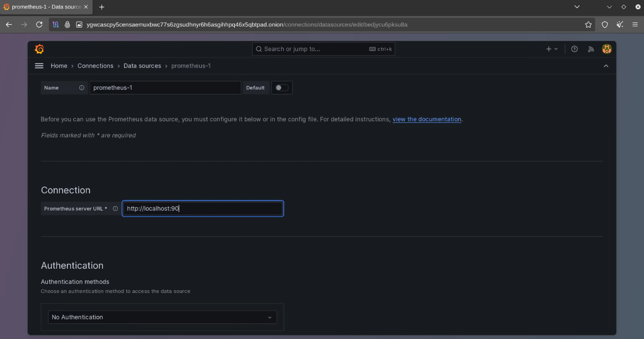644x339 pixels.
Task: Click the broom new identity icon
Action: point(620,25)
